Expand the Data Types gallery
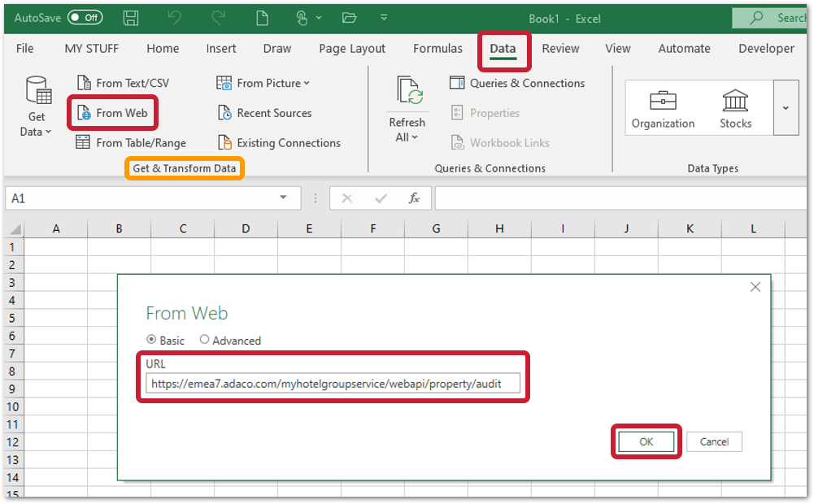The image size is (814, 504). [786, 108]
